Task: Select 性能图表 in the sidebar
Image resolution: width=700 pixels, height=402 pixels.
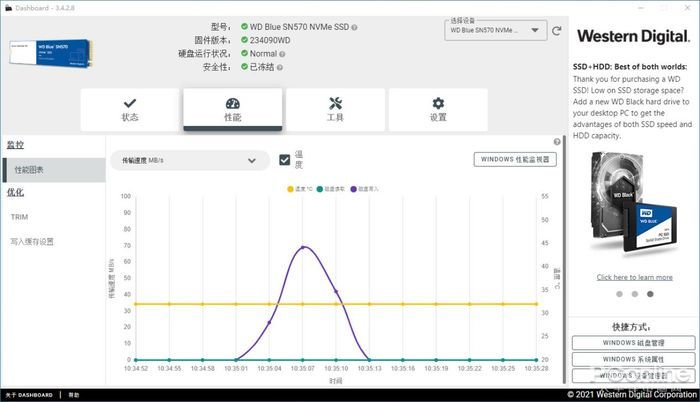Action: 54,170
